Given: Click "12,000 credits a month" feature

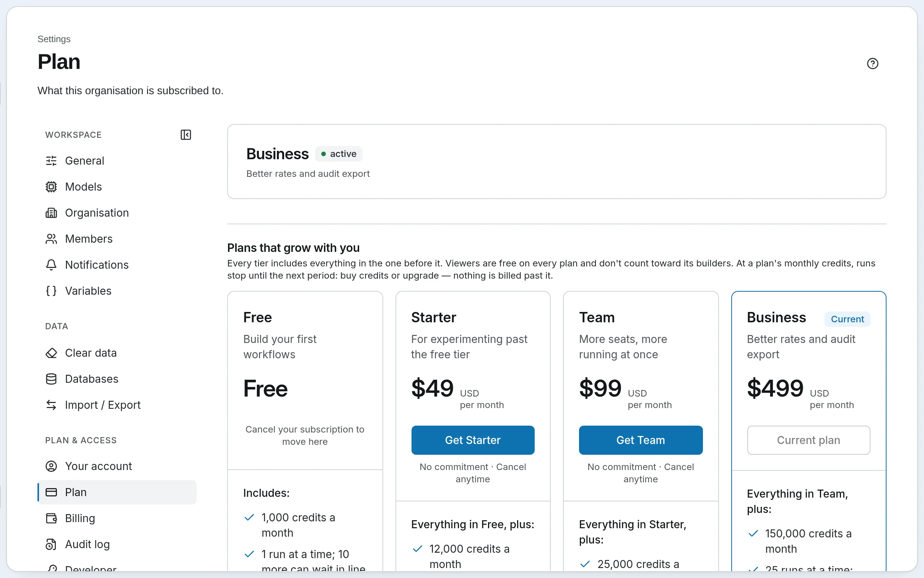Looking at the screenshot, I should point(469,557).
